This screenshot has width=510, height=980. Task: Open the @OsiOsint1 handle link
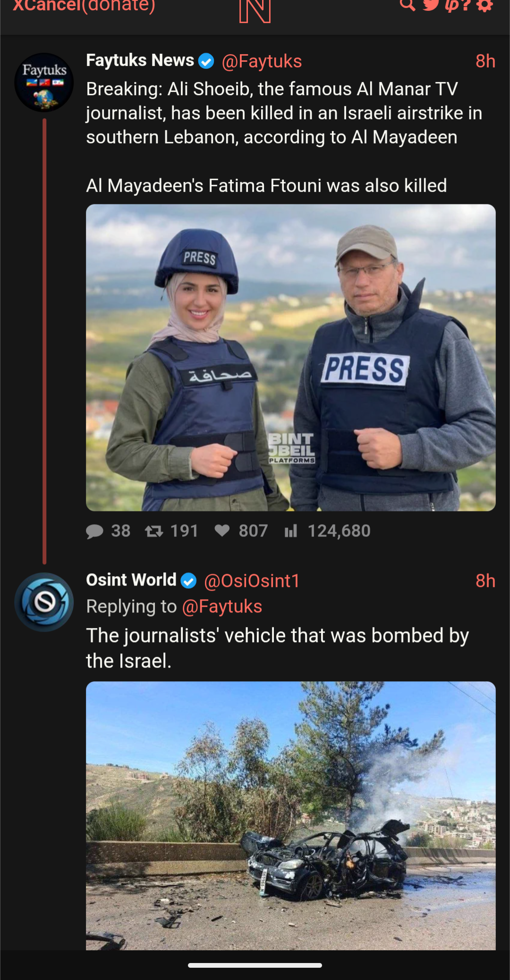coord(252,581)
